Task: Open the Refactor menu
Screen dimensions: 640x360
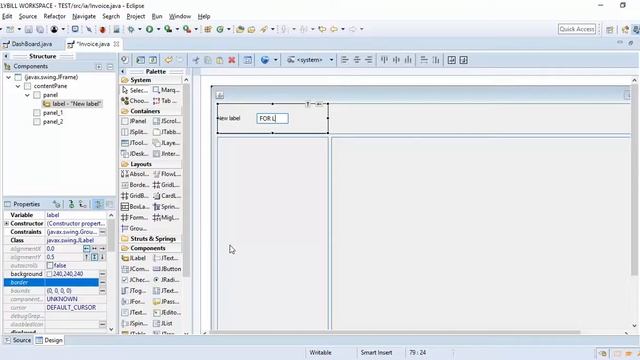Action: click(x=55, y=16)
